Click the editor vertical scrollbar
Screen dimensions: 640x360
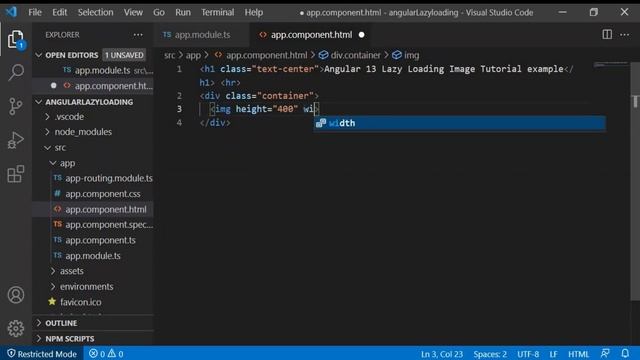[636, 180]
